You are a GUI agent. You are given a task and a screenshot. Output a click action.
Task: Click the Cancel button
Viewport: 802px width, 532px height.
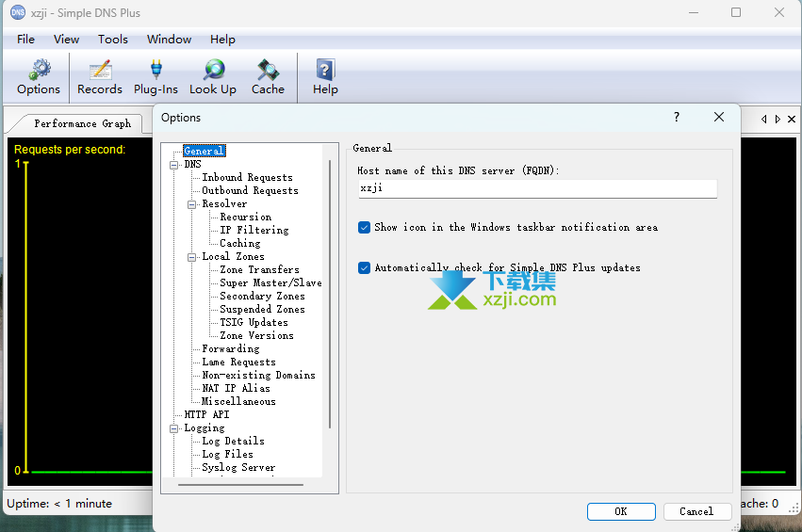(x=696, y=511)
